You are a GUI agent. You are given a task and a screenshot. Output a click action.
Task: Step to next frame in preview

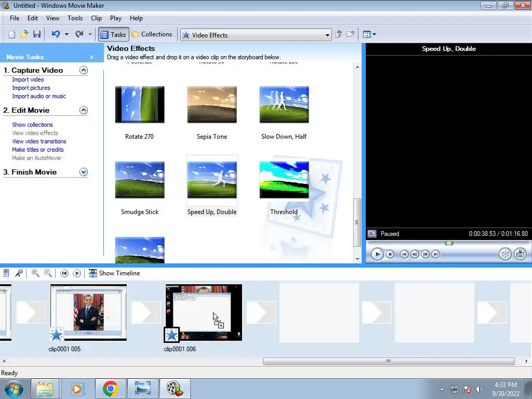click(425, 254)
